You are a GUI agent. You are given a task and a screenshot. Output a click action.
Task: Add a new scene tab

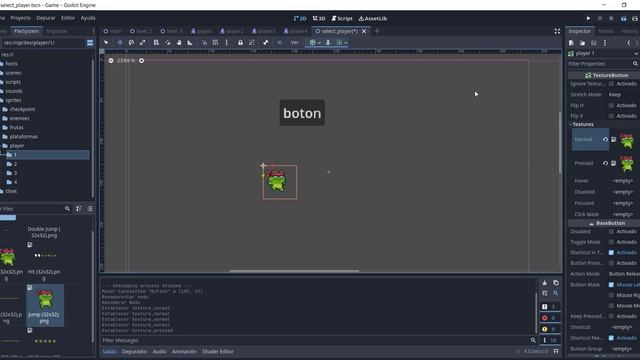point(377,31)
